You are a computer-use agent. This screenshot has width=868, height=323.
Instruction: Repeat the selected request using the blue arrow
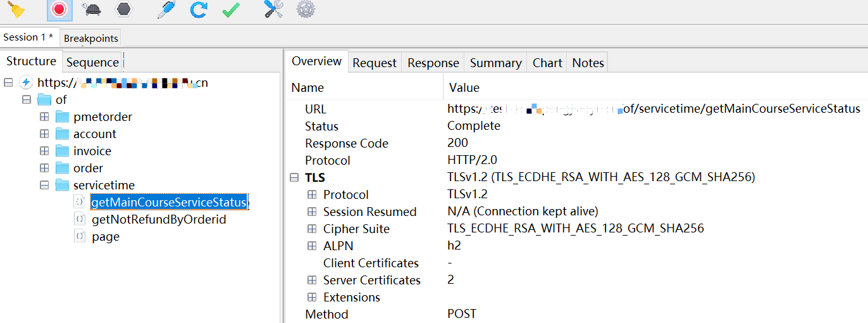(199, 9)
